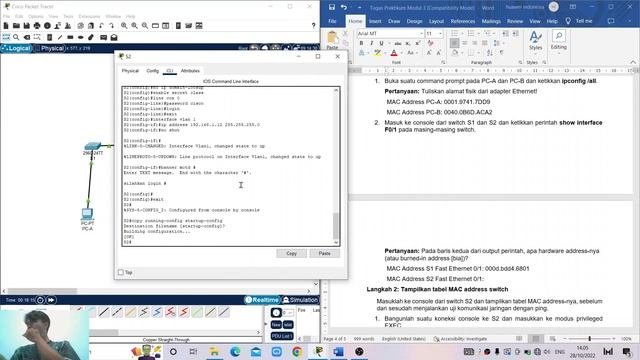Select the Delete tool in Packet Tracer
Viewport: 640px width, 360px height.
[27, 37]
